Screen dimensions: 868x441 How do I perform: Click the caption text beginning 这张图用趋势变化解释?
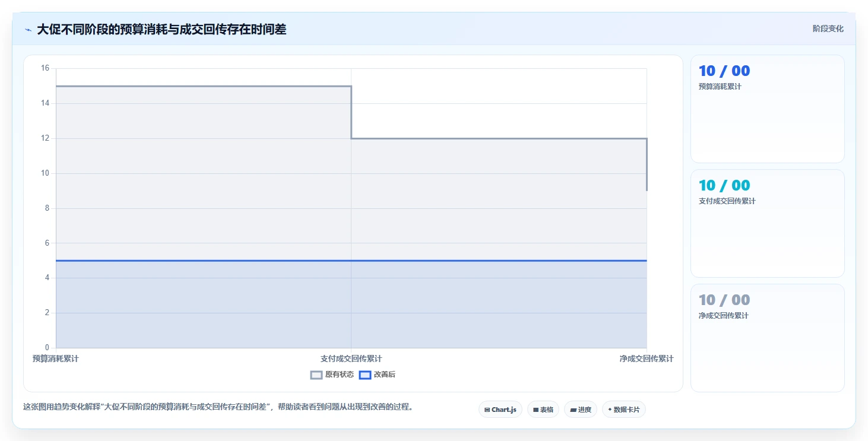coord(218,407)
